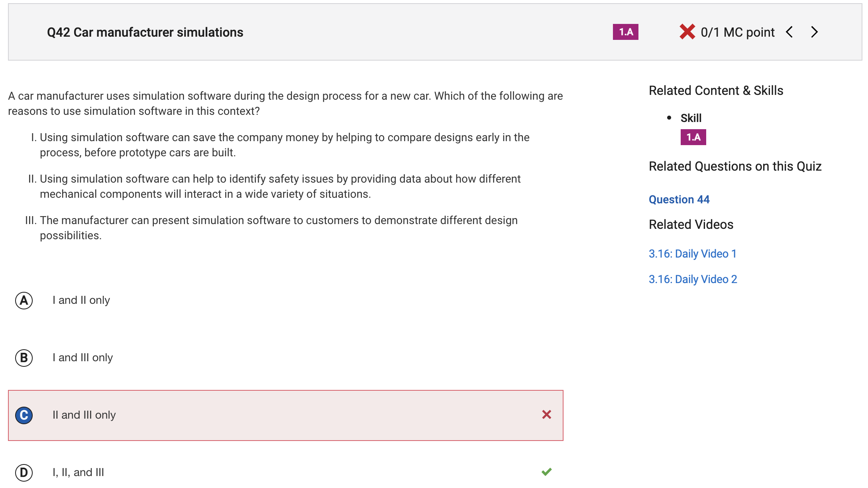
Task: Click the 'Skill' bullet label
Action: [x=691, y=118]
